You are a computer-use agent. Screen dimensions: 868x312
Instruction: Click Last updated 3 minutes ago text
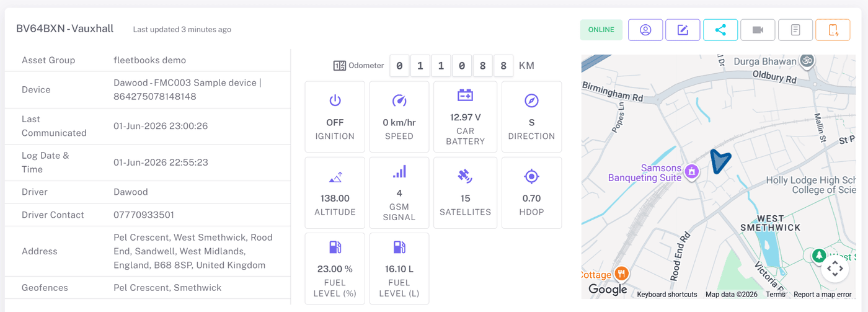tap(182, 29)
